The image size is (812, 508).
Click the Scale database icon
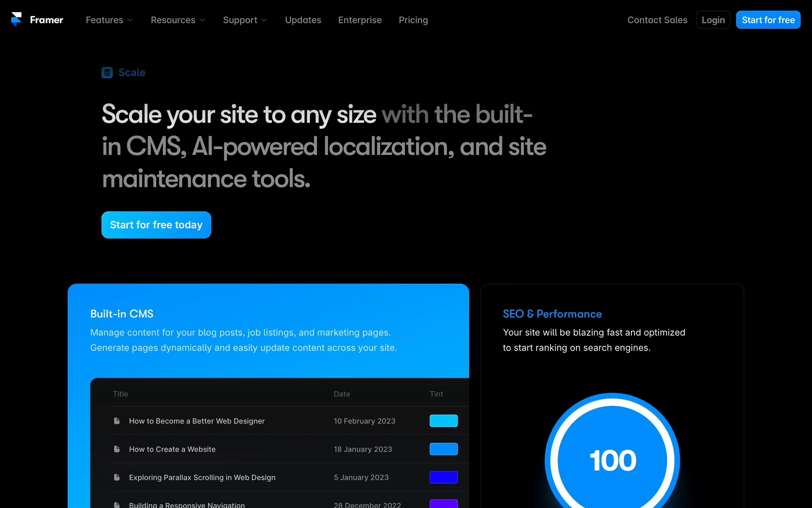[107, 73]
